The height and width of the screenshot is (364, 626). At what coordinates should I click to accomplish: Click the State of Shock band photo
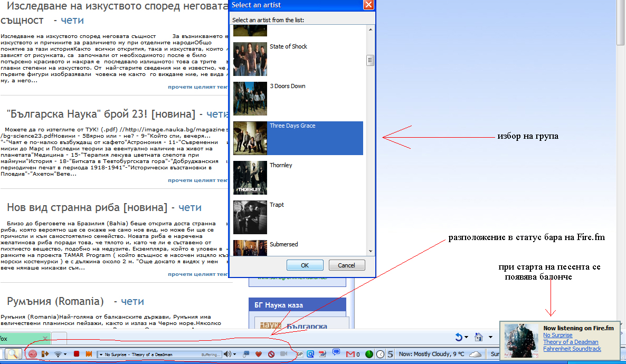(x=250, y=59)
